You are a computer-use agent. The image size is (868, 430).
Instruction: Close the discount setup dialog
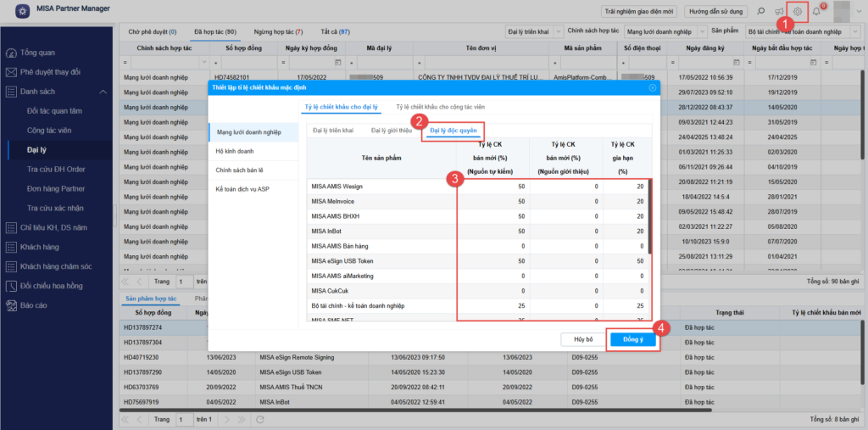coord(652,87)
